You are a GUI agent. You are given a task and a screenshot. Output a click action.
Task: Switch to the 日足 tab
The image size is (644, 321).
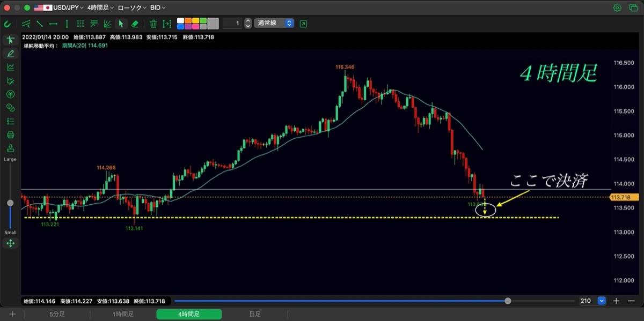point(255,314)
